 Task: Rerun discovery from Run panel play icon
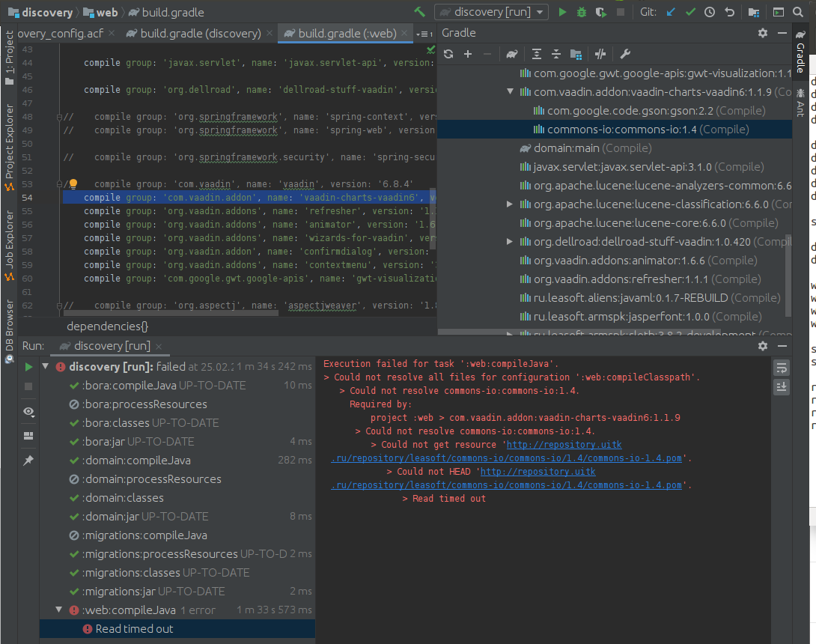pyautogui.click(x=28, y=367)
